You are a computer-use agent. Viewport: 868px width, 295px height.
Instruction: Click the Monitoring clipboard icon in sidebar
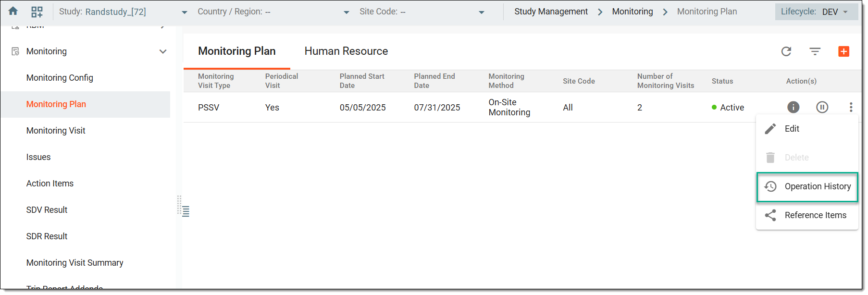click(15, 51)
